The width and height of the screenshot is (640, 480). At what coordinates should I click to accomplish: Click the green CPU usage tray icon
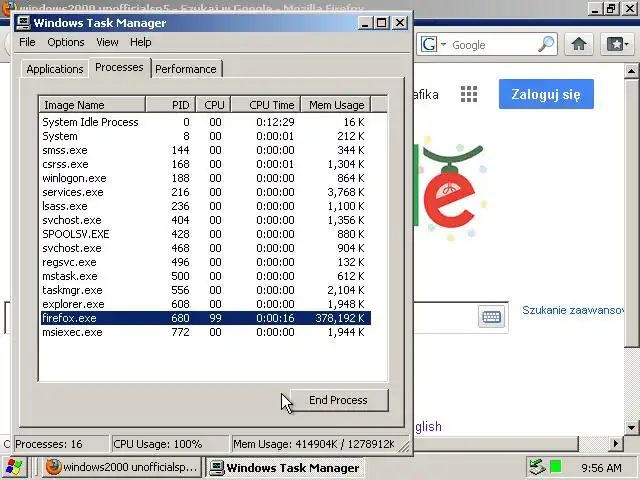tap(556, 466)
